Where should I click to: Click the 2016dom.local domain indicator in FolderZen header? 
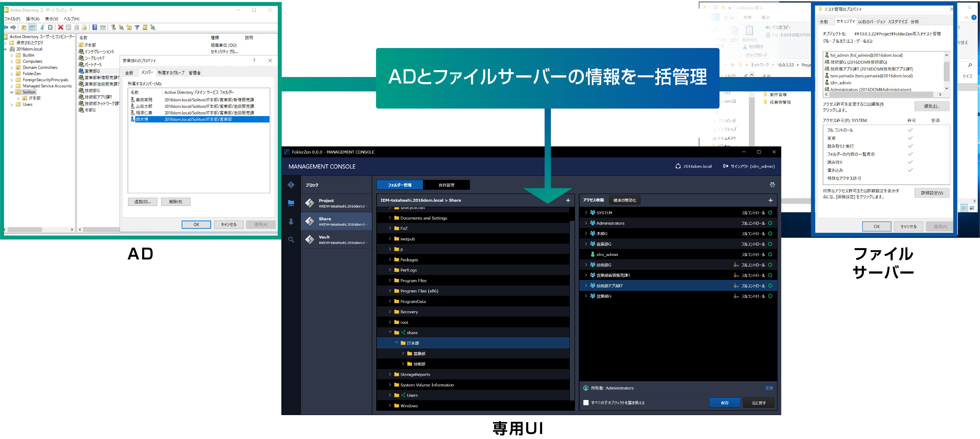point(693,166)
